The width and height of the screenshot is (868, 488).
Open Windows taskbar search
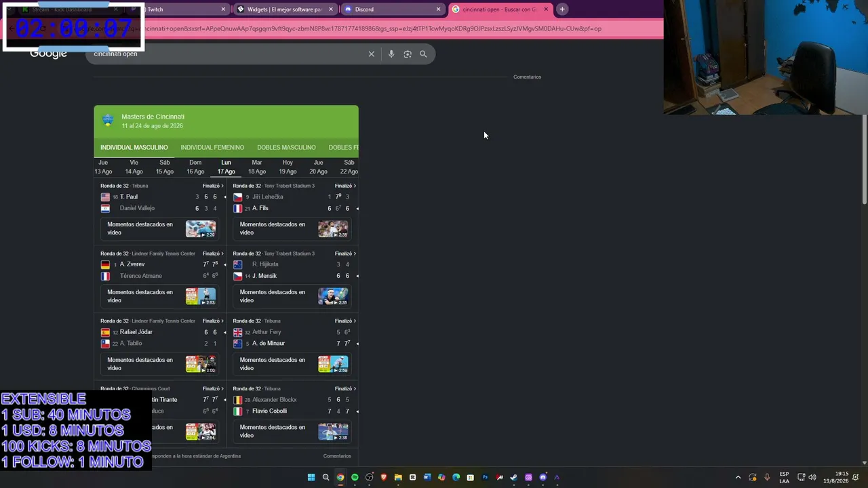[x=325, y=477]
